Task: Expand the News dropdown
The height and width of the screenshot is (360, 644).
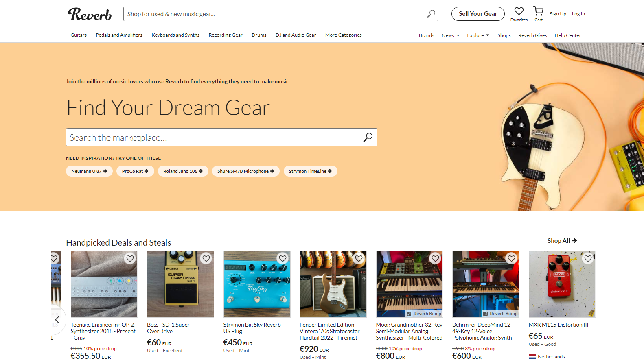Action: click(451, 35)
